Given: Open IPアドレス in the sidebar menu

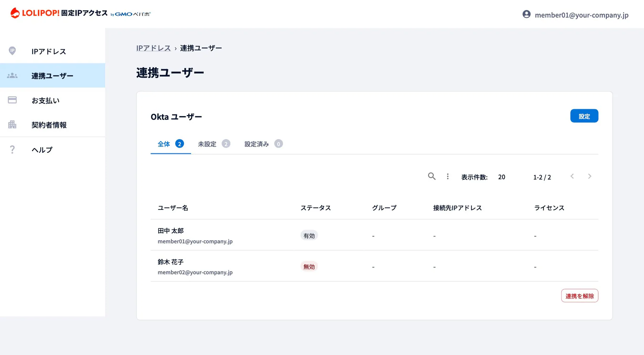Looking at the screenshot, I should coord(53,51).
